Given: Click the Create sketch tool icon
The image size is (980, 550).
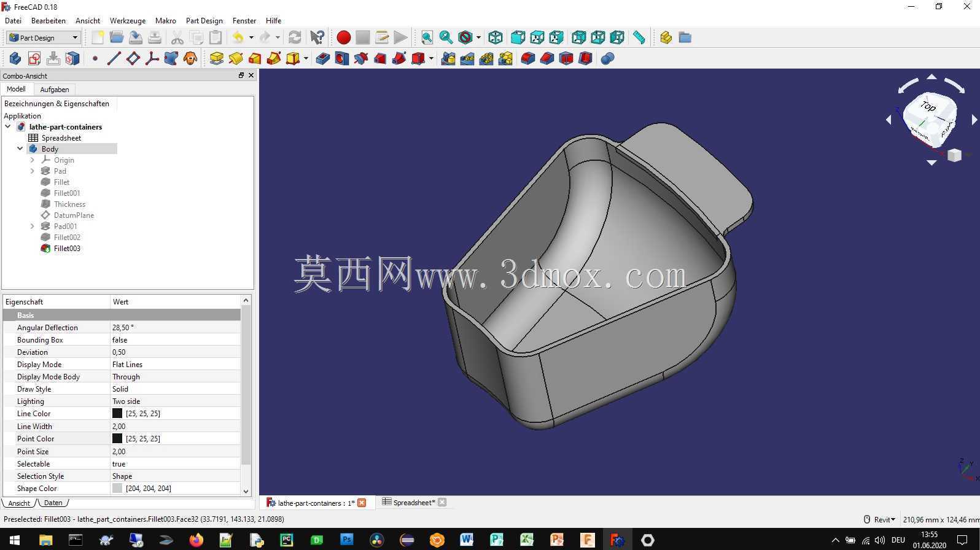Looking at the screenshot, I should tap(34, 58).
